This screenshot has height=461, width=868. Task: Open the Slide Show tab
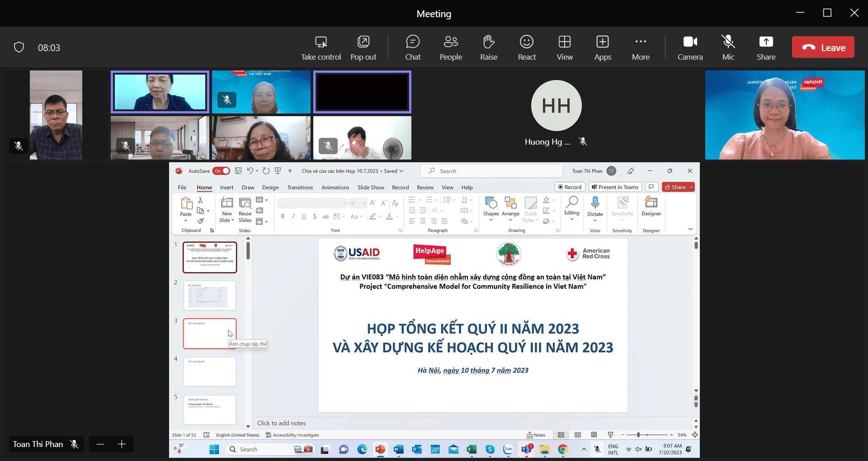pyautogui.click(x=371, y=187)
